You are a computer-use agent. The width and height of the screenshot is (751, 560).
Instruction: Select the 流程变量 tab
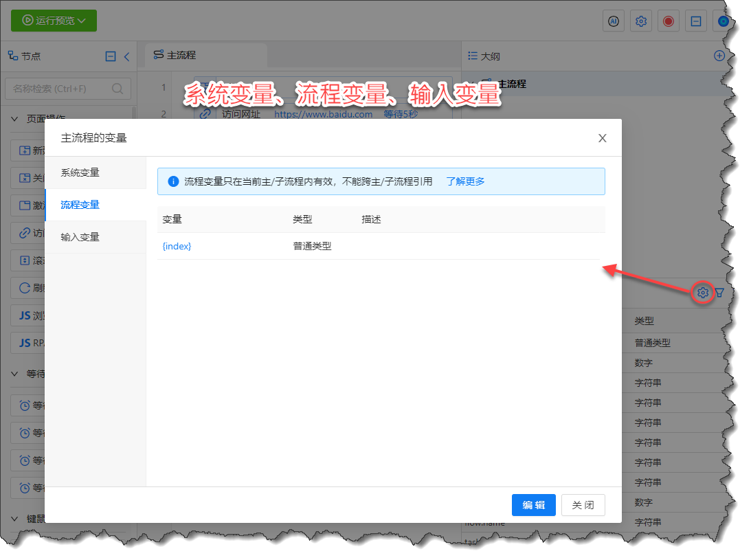(96, 205)
